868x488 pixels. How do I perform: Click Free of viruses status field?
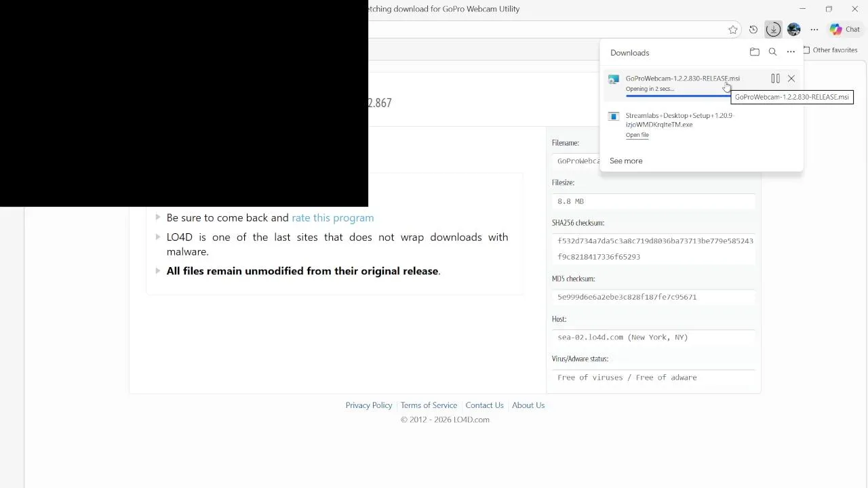[654, 378]
